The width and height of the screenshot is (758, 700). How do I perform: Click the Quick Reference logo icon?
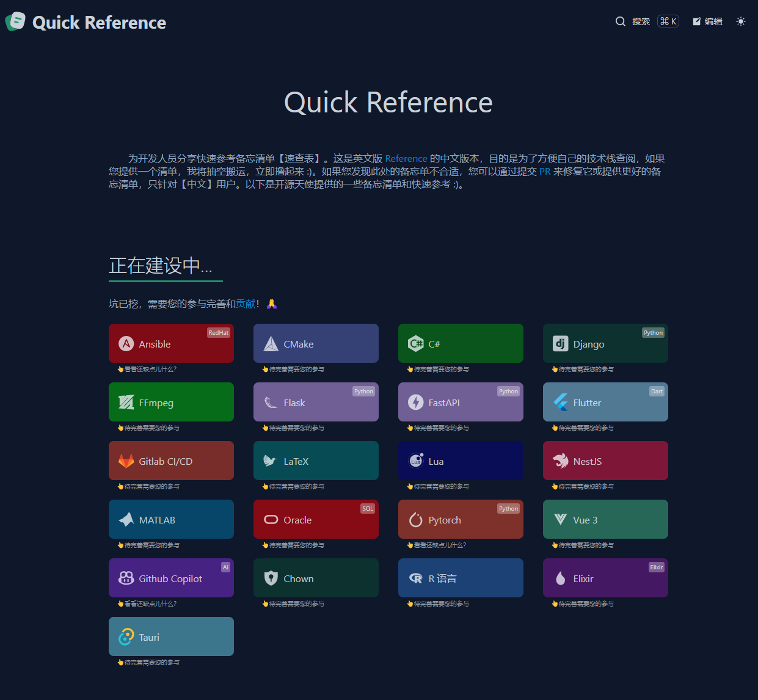pyautogui.click(x=15, y=21)
